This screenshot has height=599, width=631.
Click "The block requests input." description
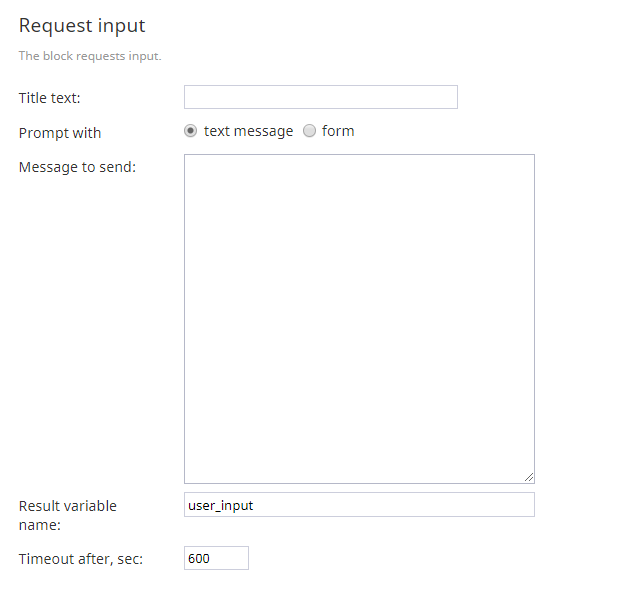(90, 56)
